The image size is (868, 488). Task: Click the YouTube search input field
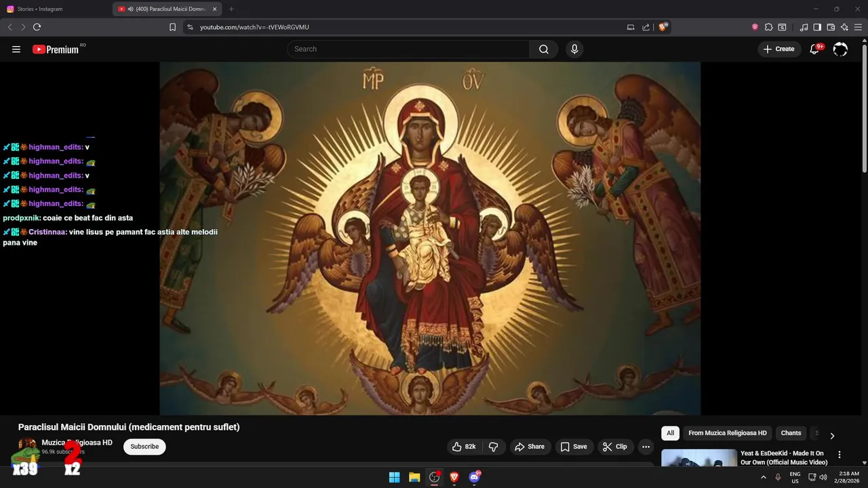pyautogui.click(x=408, y=49)
